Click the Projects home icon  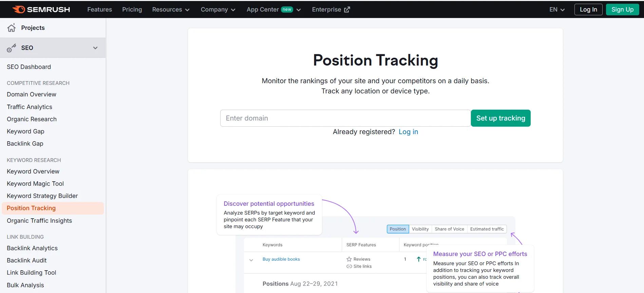pyautogui.click(x=12, y=28)
